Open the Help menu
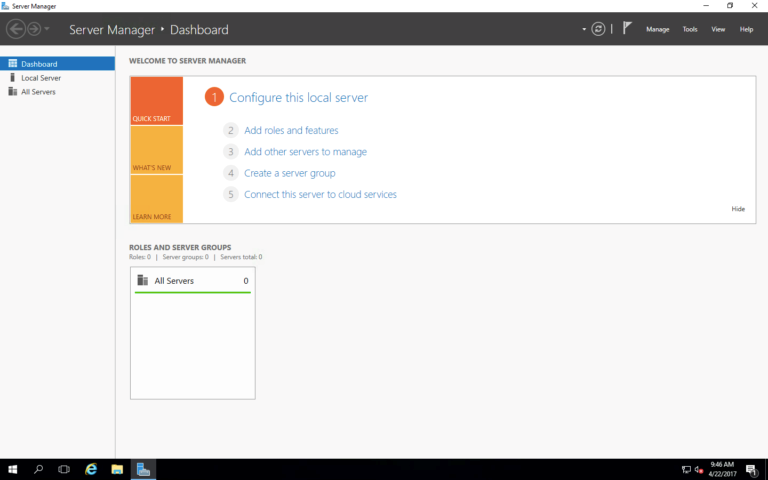 (746, 29)
